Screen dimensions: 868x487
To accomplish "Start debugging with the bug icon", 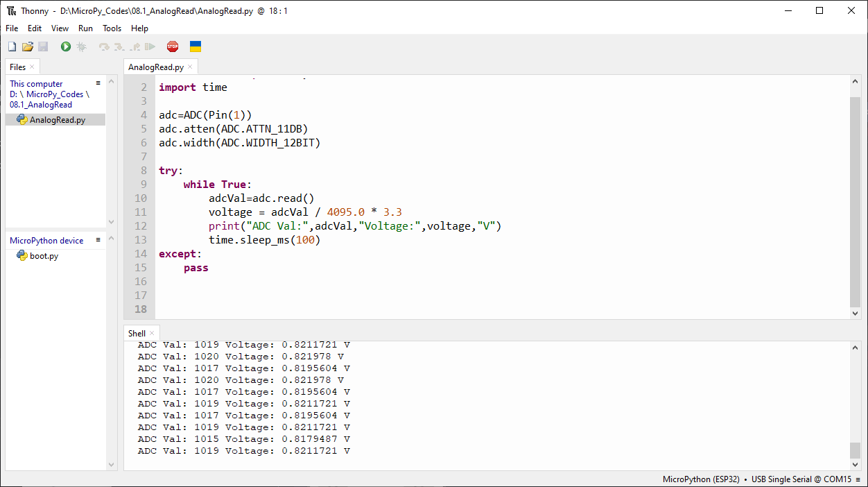I will [x=81, y=46].
